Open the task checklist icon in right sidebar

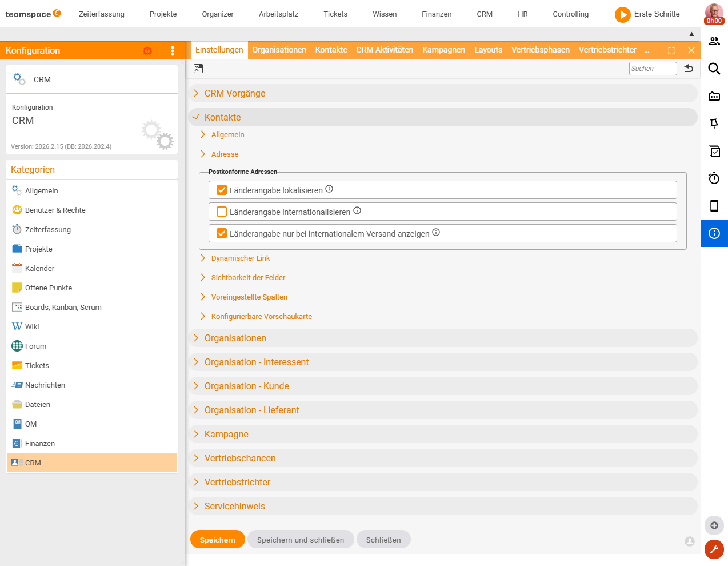pos(714,151)
